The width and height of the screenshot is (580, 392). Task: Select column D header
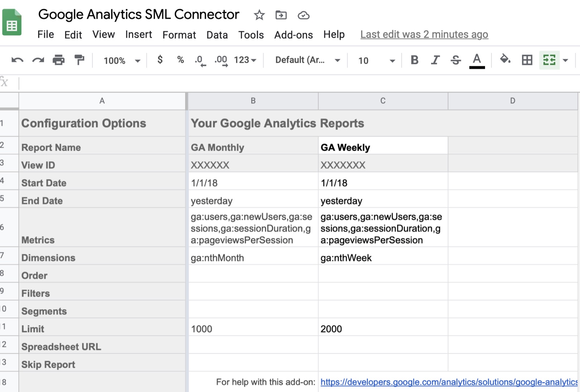click(513, 101)
